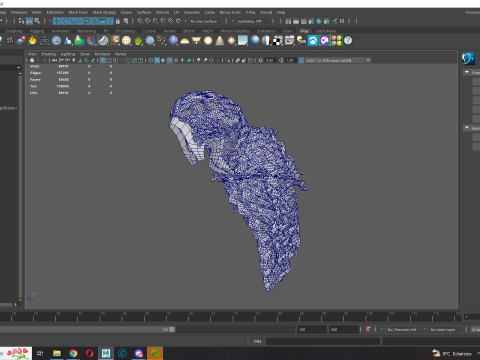Open the V-Ray menu
Viewport: 480px width, 360px height.
[251, 12]
